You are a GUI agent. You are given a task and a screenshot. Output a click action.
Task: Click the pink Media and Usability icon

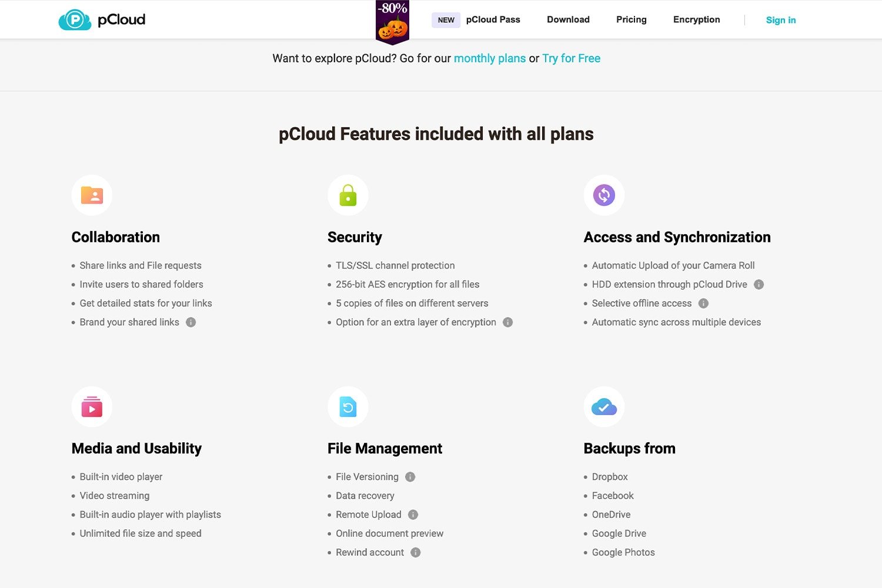92,406
